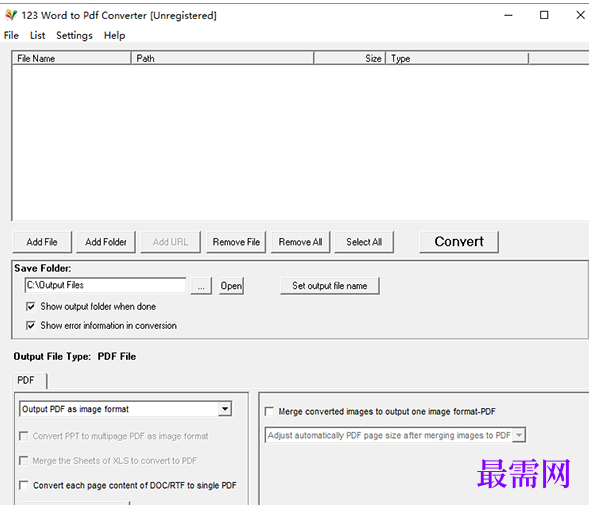
Task: Open the save folder with Open button
Action: pos(231,286)
